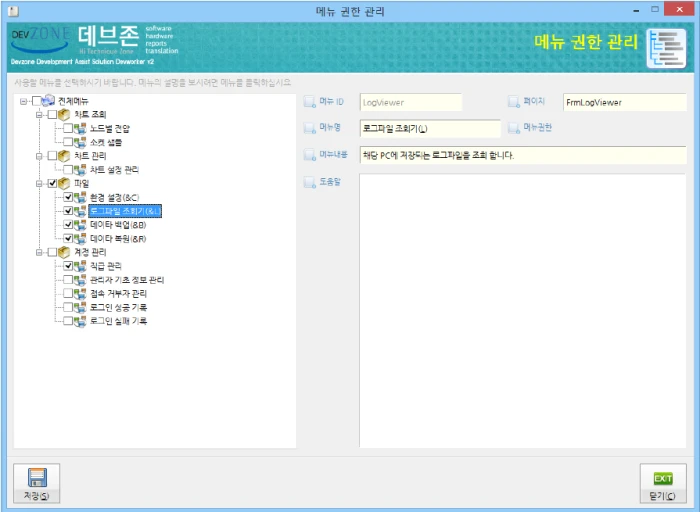
Task: Collapse the 파일 tree node
Action: pos(39,184)
